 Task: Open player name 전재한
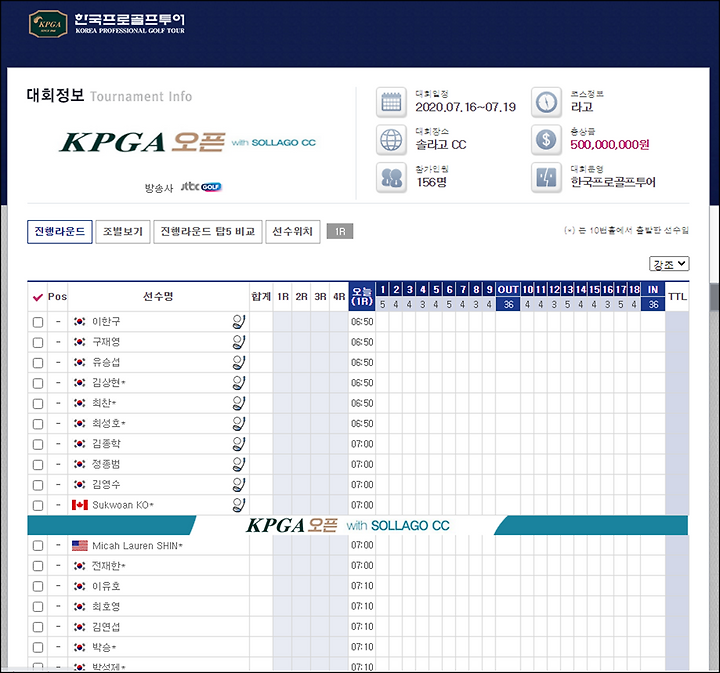pos(108,566)
